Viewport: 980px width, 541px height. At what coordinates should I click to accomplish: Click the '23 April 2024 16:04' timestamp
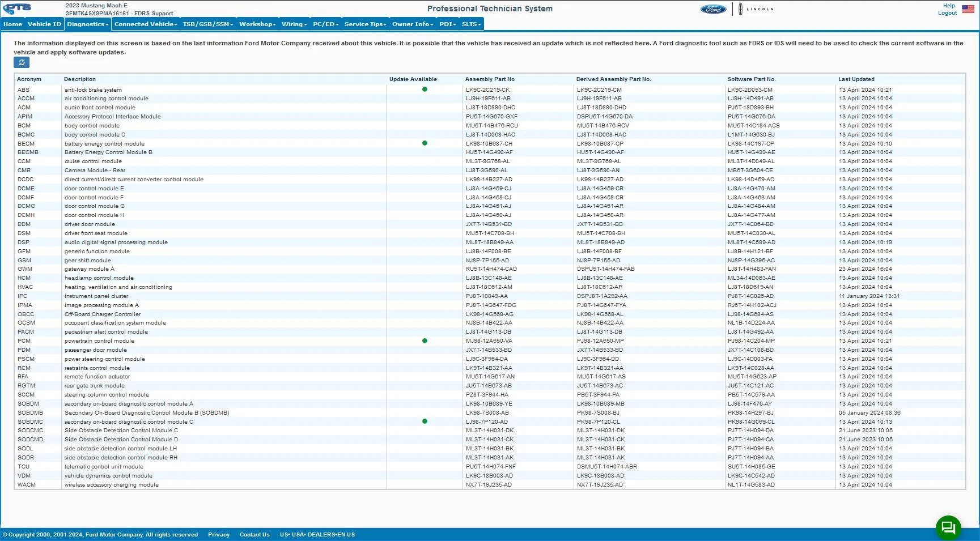(x=866, y=269)
